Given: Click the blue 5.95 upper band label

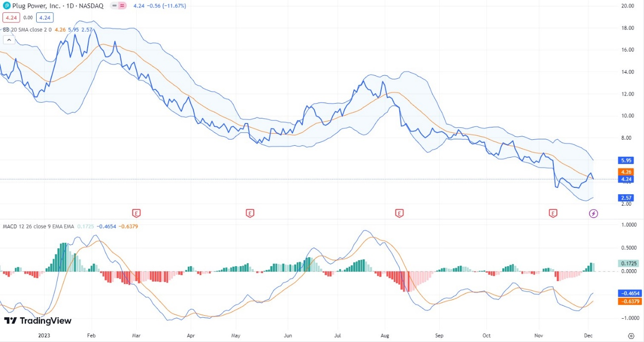Looking at the screenshot, I should click(626, 161).
